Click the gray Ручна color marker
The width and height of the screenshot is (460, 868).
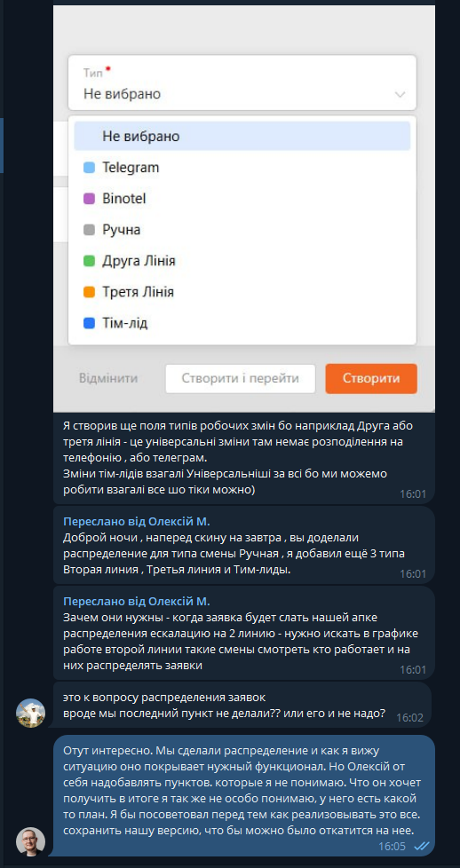point(89,230)
